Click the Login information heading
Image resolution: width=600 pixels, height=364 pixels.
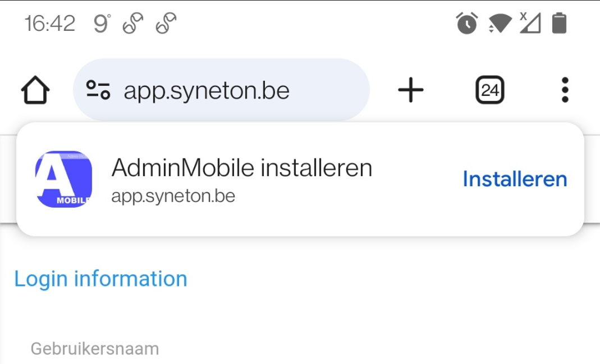pos(100,279)
